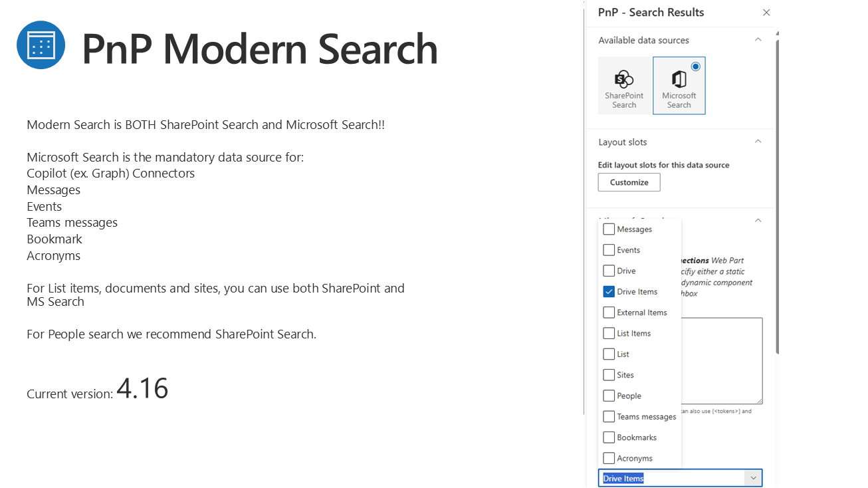868x488 pixels.
Task: Select the Microsoft Search data source icon
Action: pyautogui.click(x=679, y=86)
